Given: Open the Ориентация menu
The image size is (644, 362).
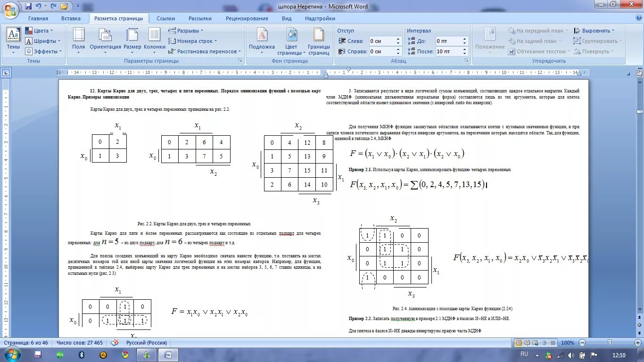Looking at the screenshot, I should [x=105, y=41].
